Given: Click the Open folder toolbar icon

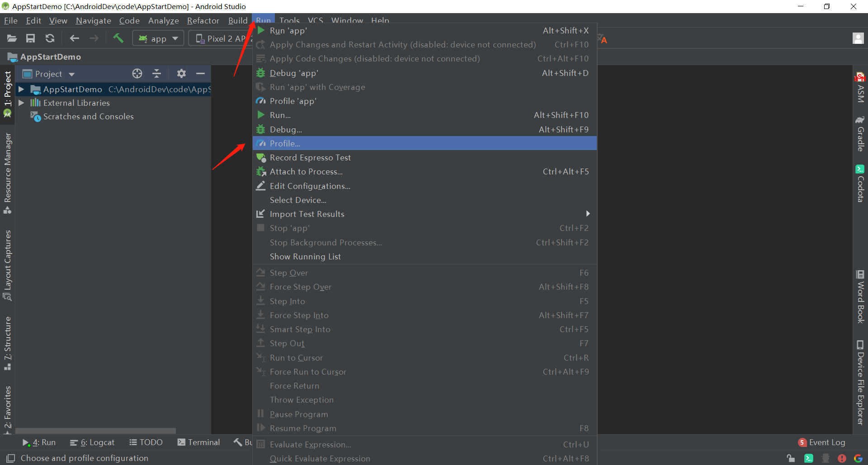Looking at the screenshot, I should click(12, 38).
